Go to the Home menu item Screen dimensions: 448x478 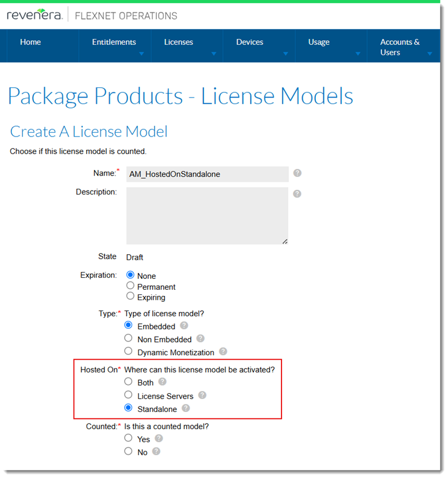[30, 42]
